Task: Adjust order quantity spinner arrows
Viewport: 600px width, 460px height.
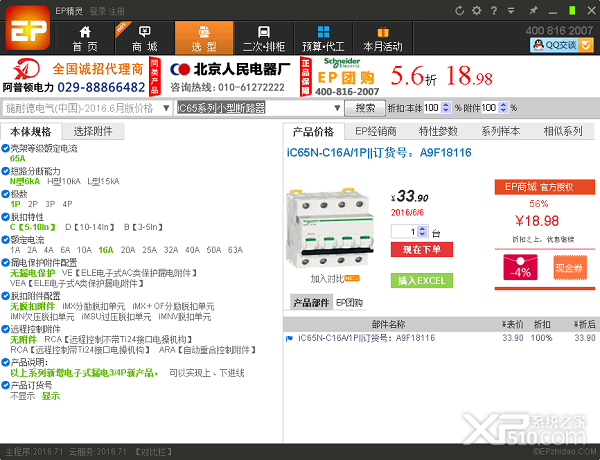Action: point(422,232)
